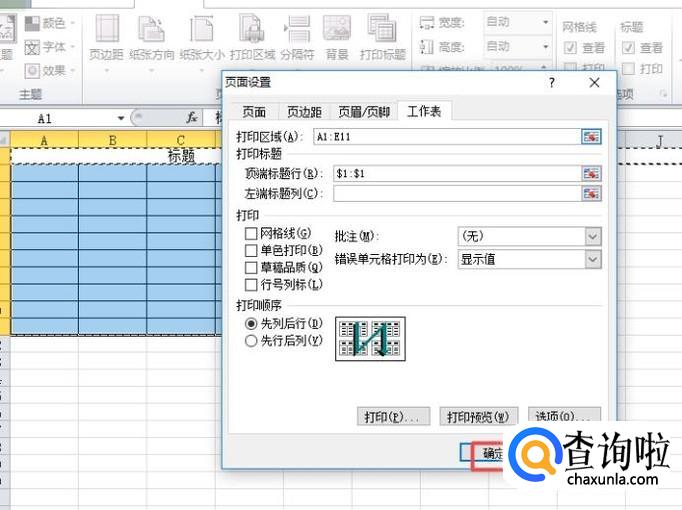Open theme Effects (效果) menu

click(50, 70)
